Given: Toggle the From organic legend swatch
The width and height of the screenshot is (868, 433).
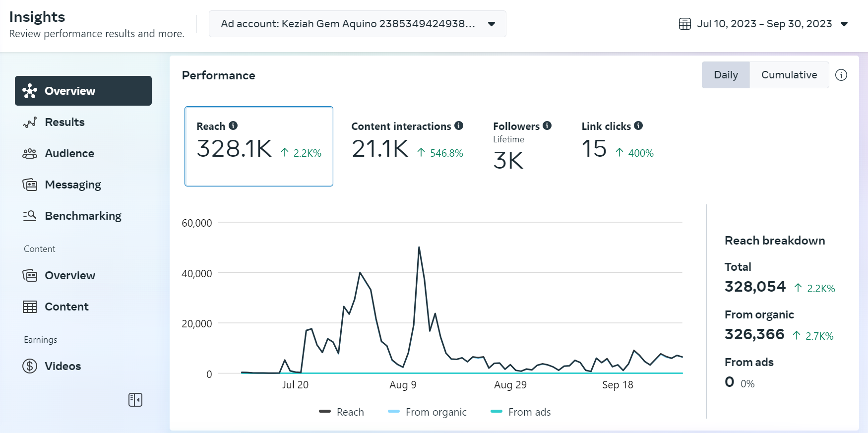Looking at the screenshot, I should pyautogui.click(x=394, y=411).
